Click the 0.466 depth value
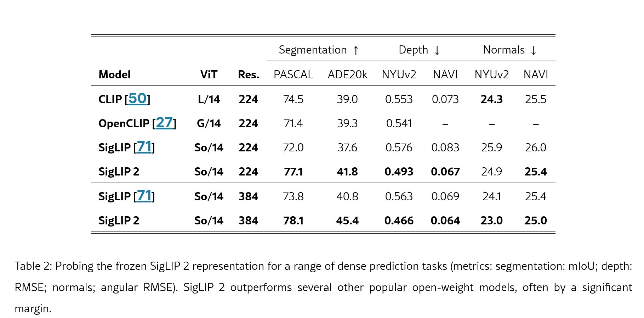This screenshot has height=318, width=644. tap(399, 221)
